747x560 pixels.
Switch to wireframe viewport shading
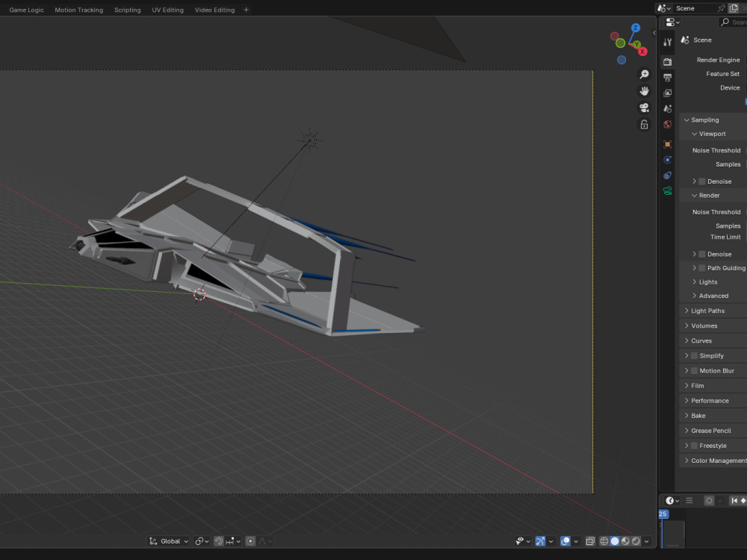point(604,541)
